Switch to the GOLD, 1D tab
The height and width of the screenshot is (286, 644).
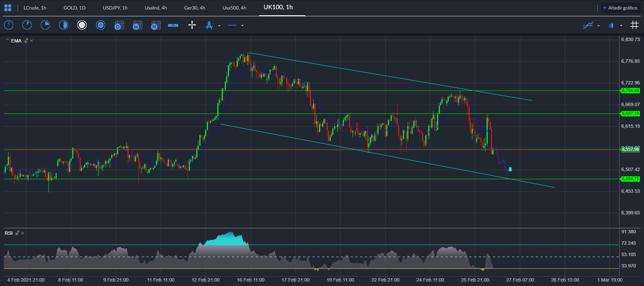coord(74,8)
